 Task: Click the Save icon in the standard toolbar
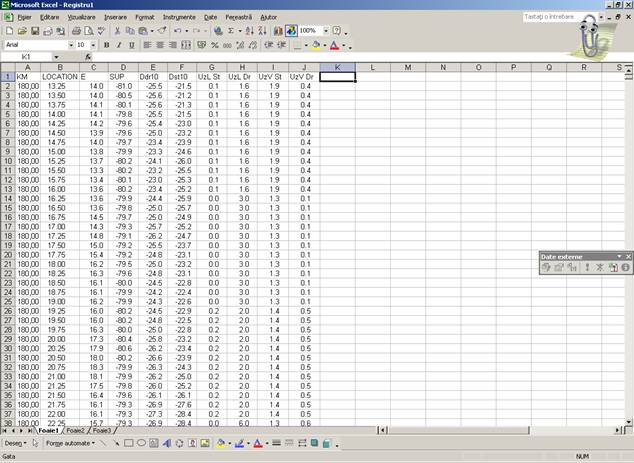(33, 31)
